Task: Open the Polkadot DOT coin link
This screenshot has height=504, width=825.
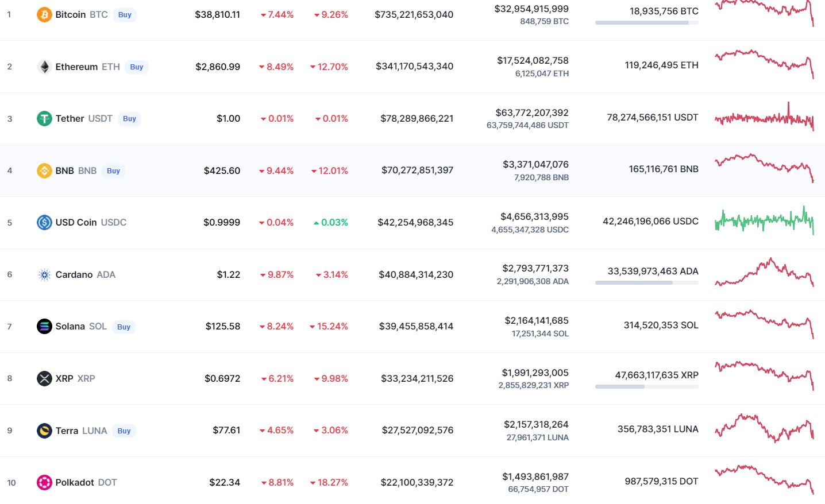Action: point(86,482)
